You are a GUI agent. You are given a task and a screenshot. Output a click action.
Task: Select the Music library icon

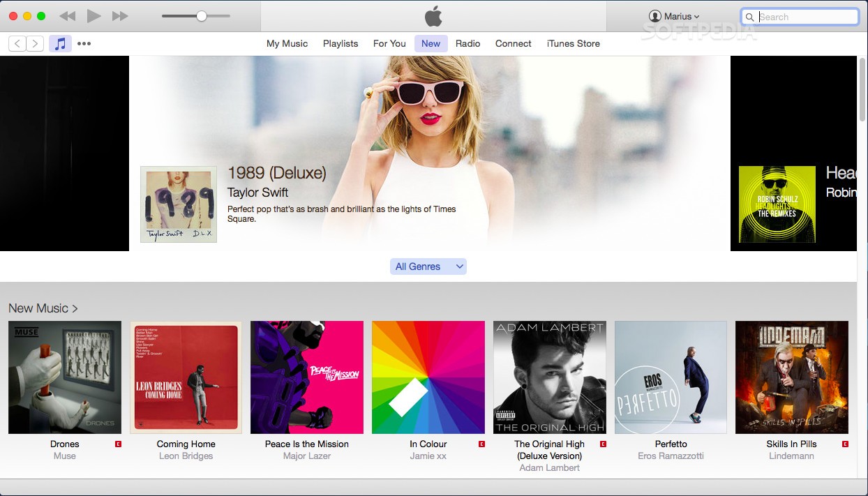click(60, 43)
